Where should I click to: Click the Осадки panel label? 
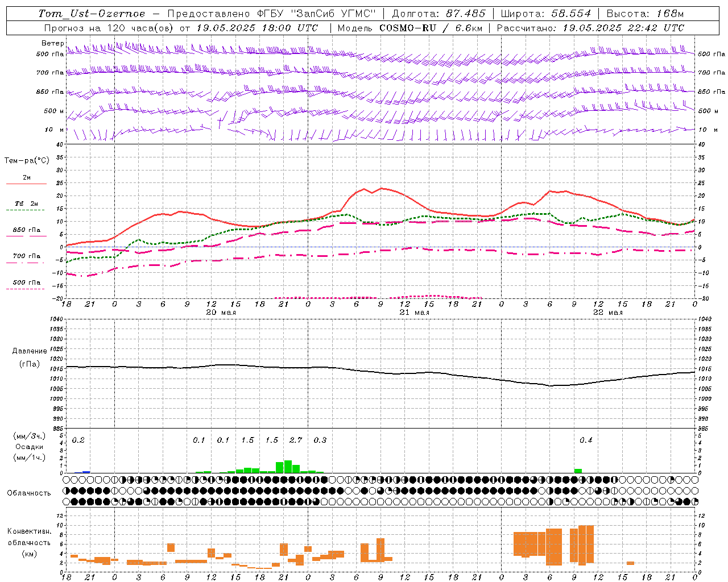tap(29, 447)
